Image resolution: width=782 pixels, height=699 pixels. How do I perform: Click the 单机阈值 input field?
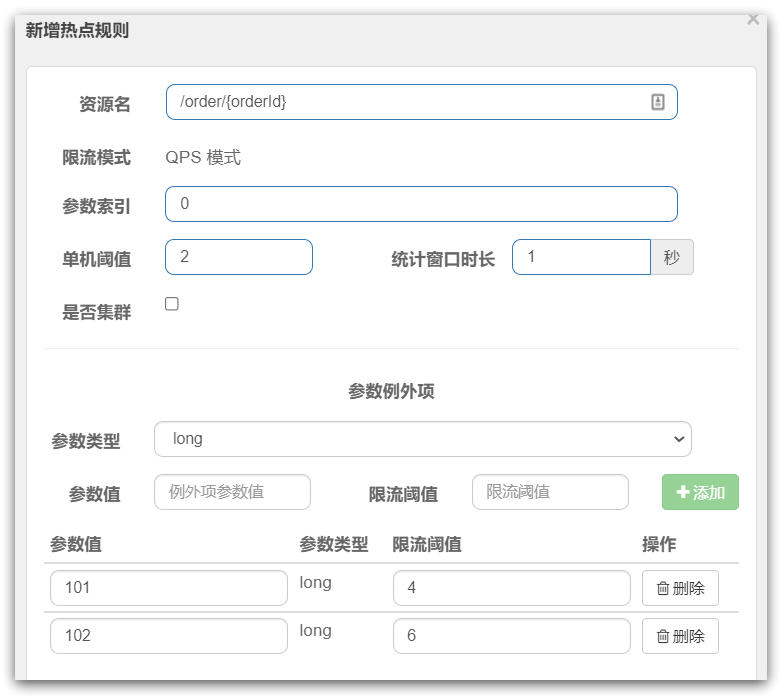[239, 257]
